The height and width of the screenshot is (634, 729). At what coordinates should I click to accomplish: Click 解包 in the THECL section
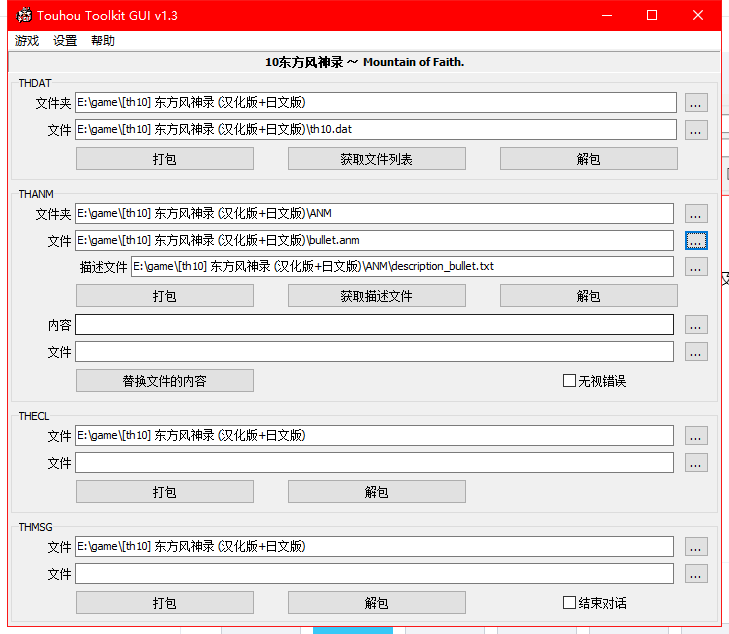tap(377, 492)
